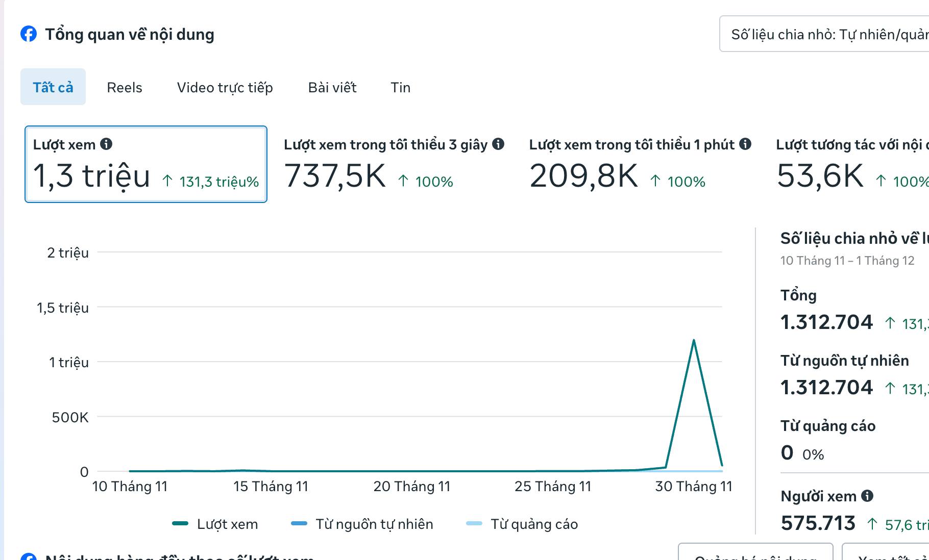The image size is (929, 560).
Task: Click the chart peak near 30 Tháng 11
Action: point(694,340)
